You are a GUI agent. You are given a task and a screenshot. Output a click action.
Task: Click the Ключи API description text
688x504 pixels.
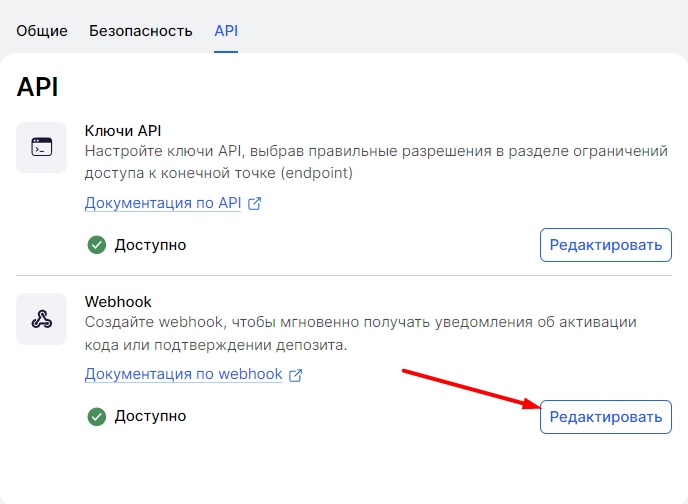(x=375, y=162)
